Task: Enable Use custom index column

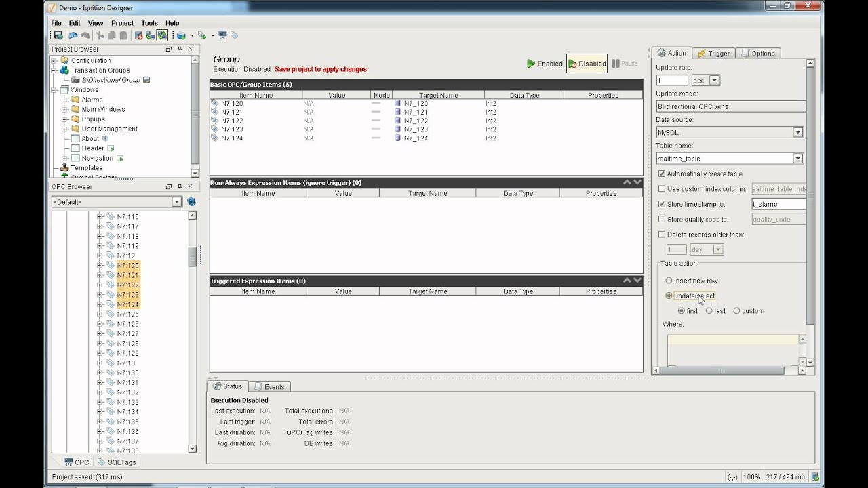Action: [662, 189]
